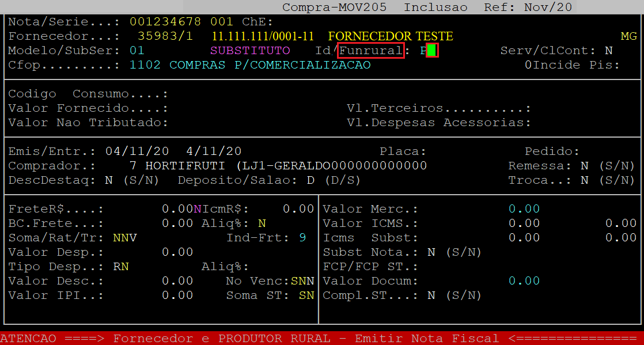Click the Cfop code 1102
The width and height of the screenshot is (644, 345).
point(145,65)
